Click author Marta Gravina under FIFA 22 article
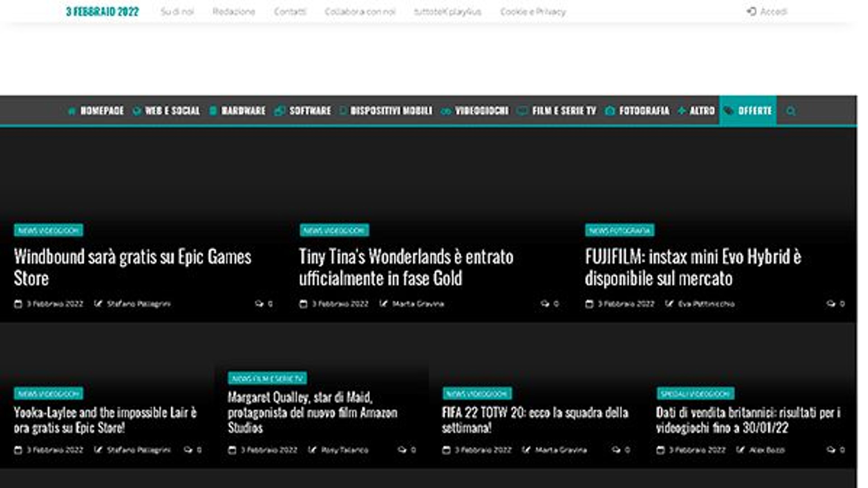 click(561, 450)
